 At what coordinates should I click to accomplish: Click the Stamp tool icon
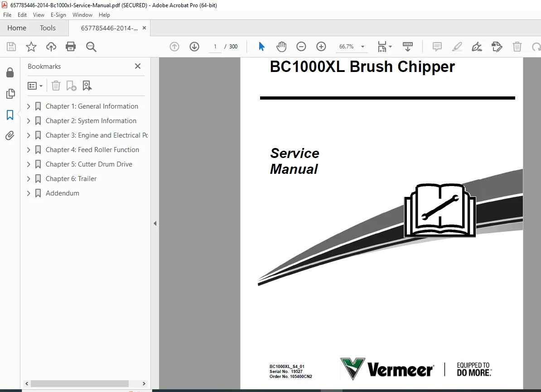(x=497, y=47)
